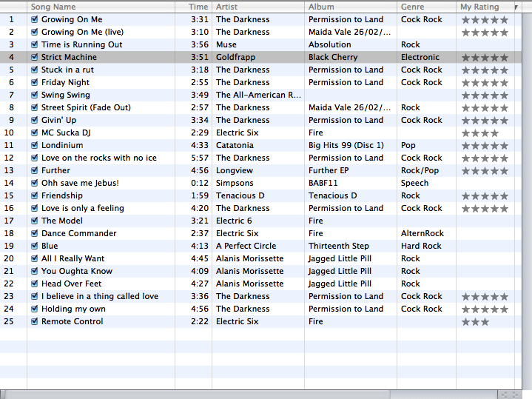The width and height of the screenshot is (532, 399).
Task: Uncheck the Friday Night checkbox
Action: click(x=34, y=82)
